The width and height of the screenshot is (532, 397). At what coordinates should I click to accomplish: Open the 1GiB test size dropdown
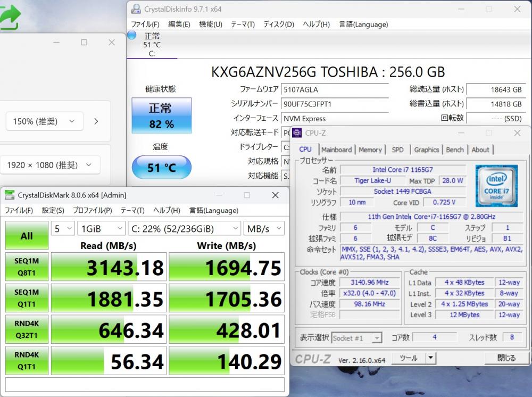(101, 229)
